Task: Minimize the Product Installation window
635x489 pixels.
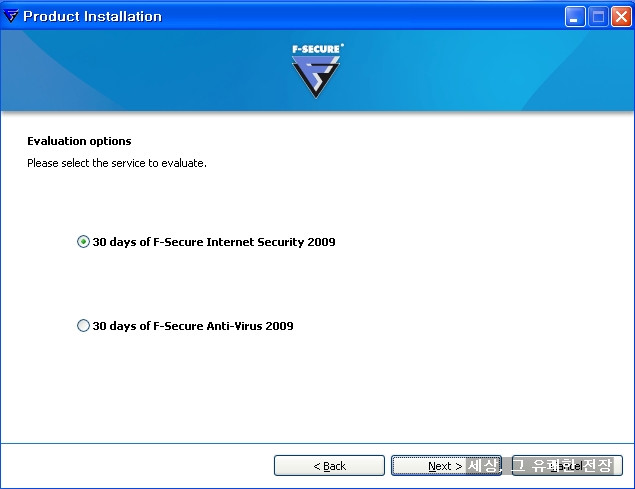Action: [x=575, y=17]
